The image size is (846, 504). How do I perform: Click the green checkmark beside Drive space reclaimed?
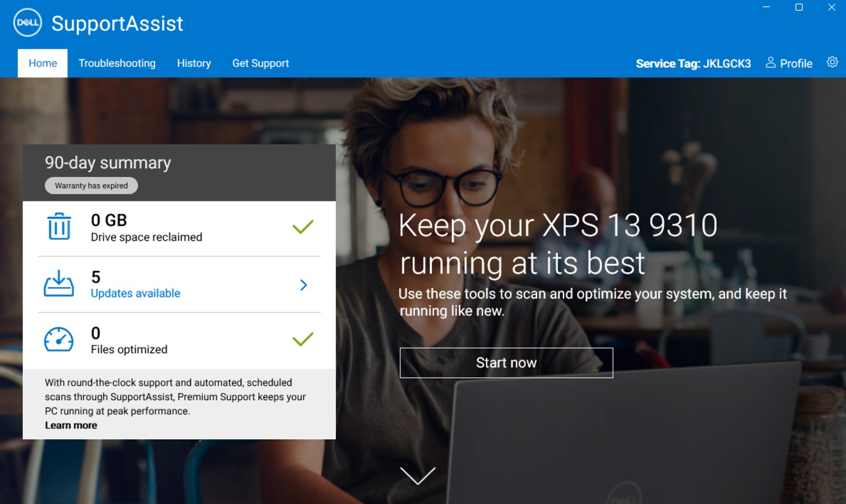point(303,227)
